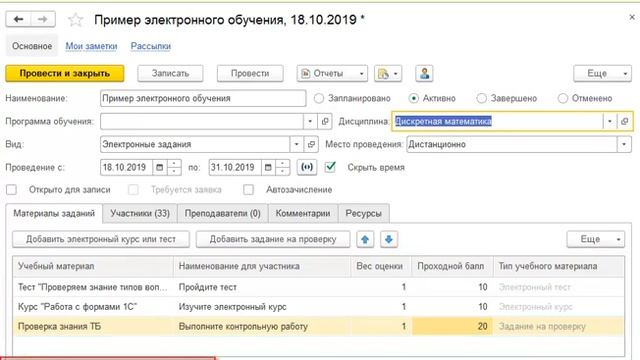Expand the Программа обучения dropdown arrow
The image size is (640, 360).
(x=310, y=121)
